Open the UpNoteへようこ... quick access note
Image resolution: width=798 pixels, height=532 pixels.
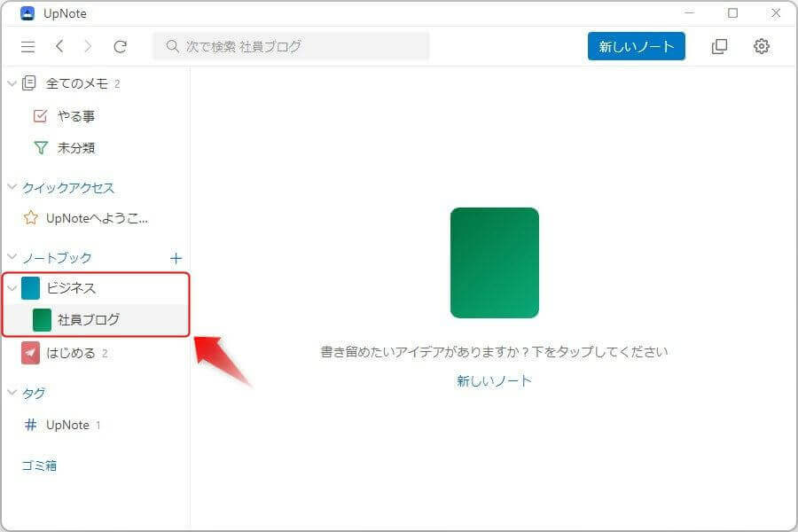click(x=97, y=218)
